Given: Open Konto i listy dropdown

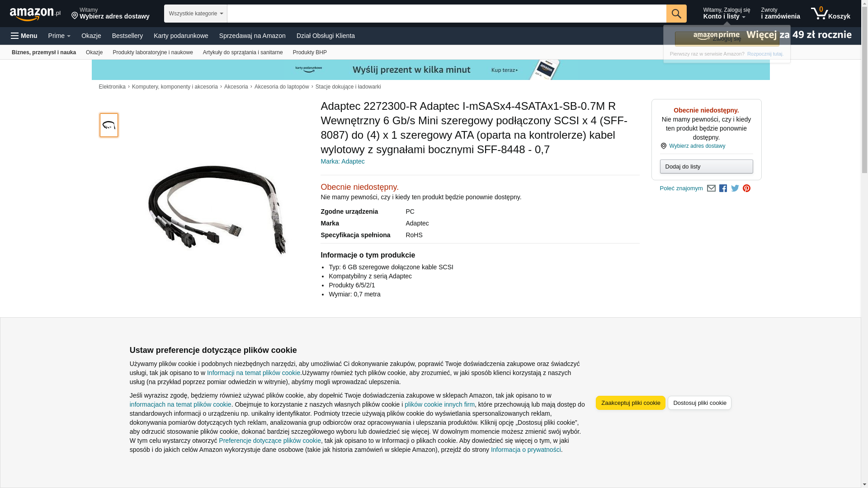Looking at the screenshot, I should tap(726, 14).
